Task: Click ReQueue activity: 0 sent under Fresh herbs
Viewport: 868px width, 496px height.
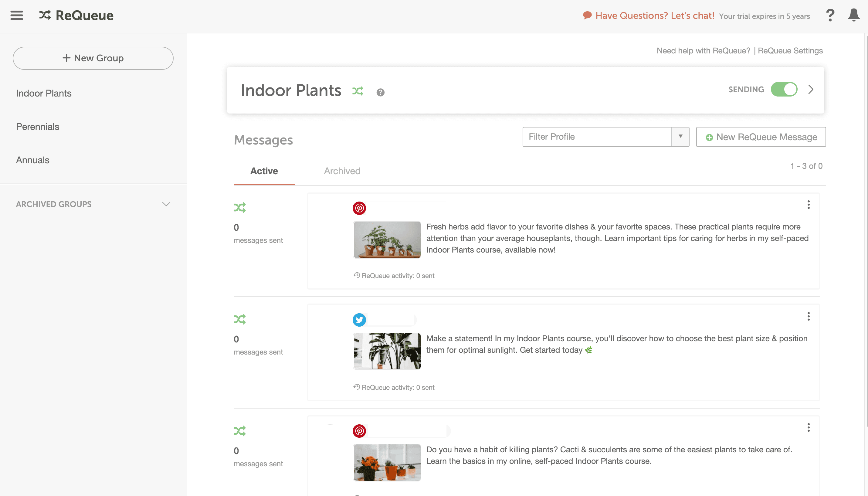Action: click(398, 276)
